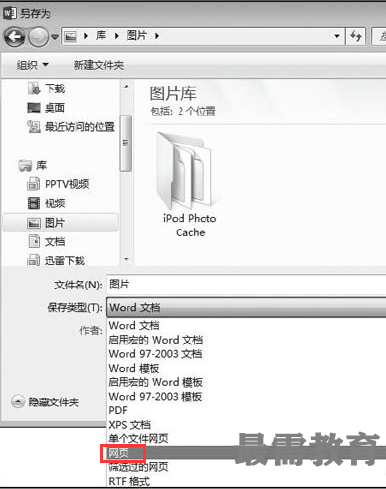The height and width of the screenshot is (489, 386).
Task: Expand the arrow after 图片 breadcrumb
Action: coord(157,36)
